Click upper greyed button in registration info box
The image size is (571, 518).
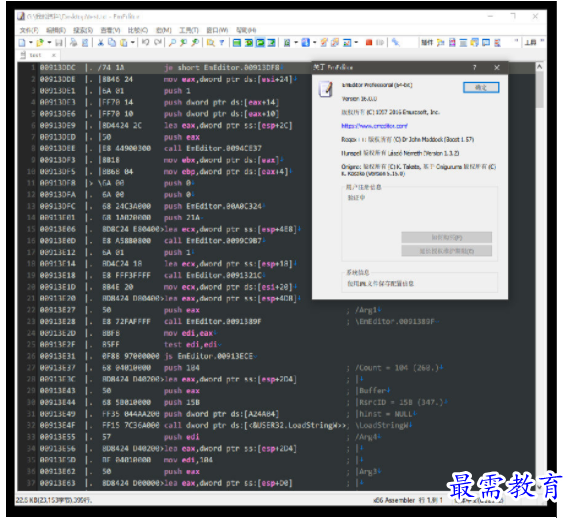tap(446, 238)
